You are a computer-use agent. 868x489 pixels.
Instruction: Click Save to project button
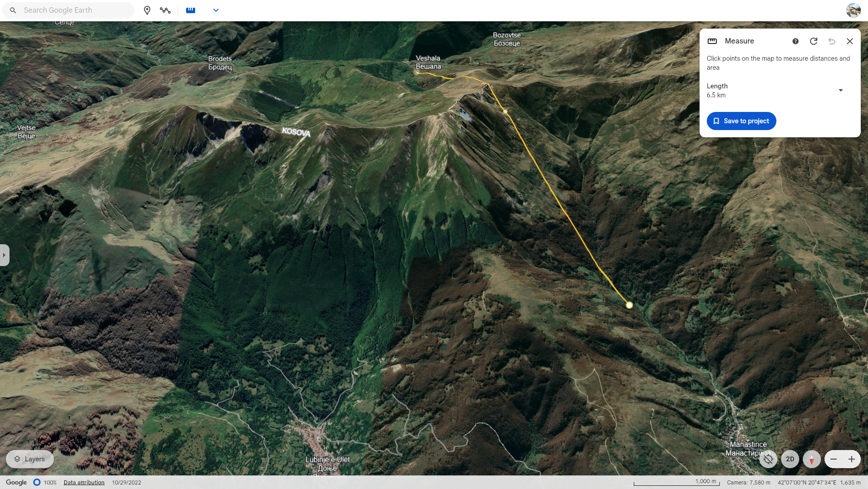741,121
